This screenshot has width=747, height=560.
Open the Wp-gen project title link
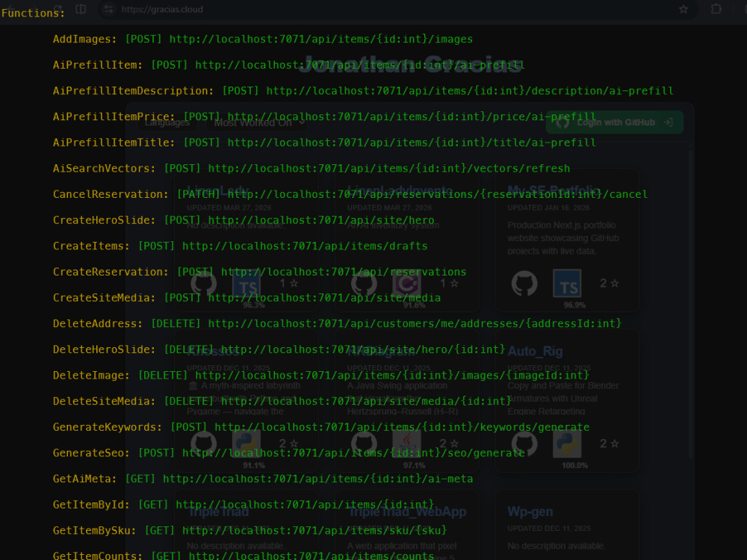tap(530, 512)
